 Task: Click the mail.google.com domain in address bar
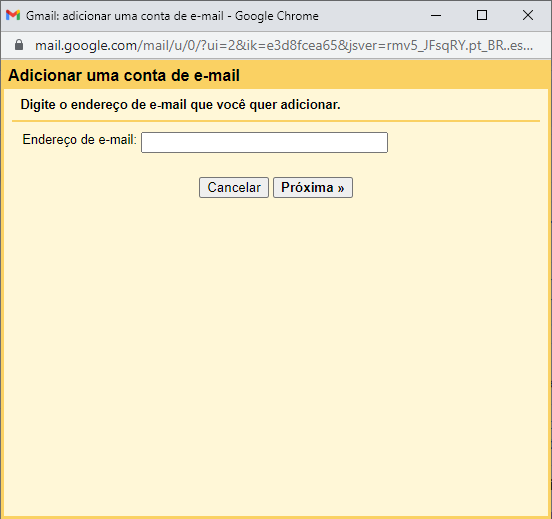coord(86,45)
